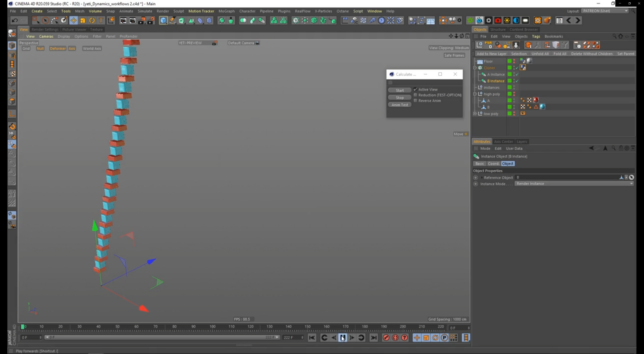Toggle the B Instance enable checkmark
Image resolution: width=644 pixels, height=354 pixels.
point(517,81)
